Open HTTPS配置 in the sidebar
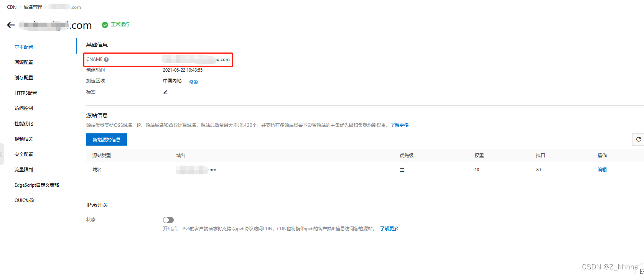This screenshot has height=274, width=644. click(x=26, y=93)
